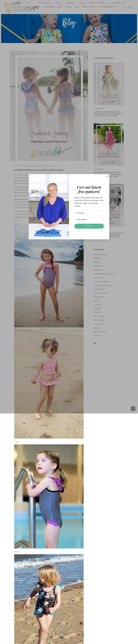The image size is (138, 644).
Task: Open the photo of girl at pool ladder
Action: [x=49, y=496]
